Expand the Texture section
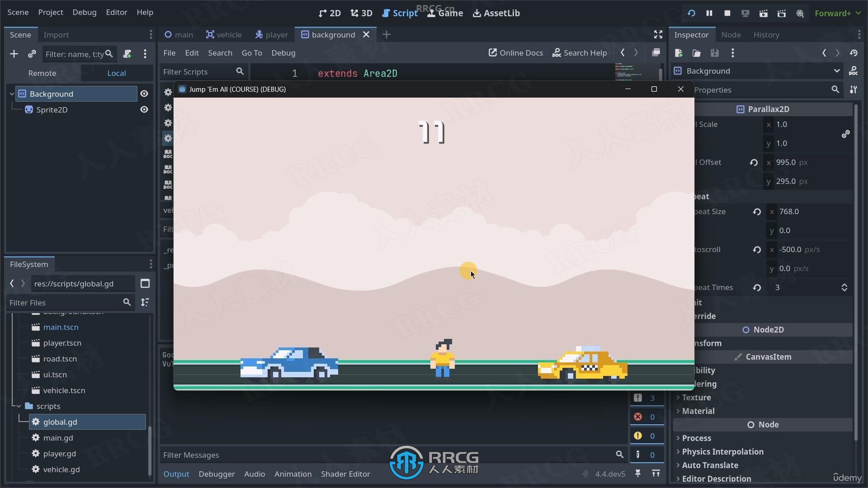 click(696, 397)
